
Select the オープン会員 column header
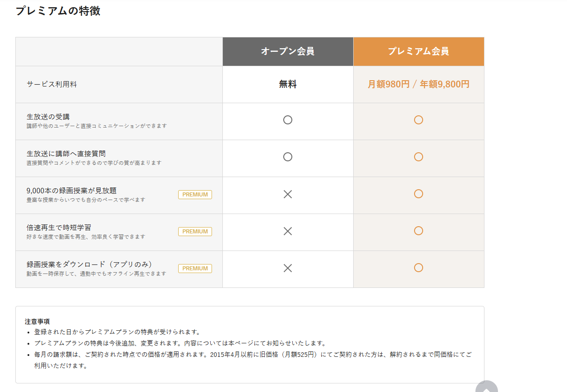(x=287, y=51)
